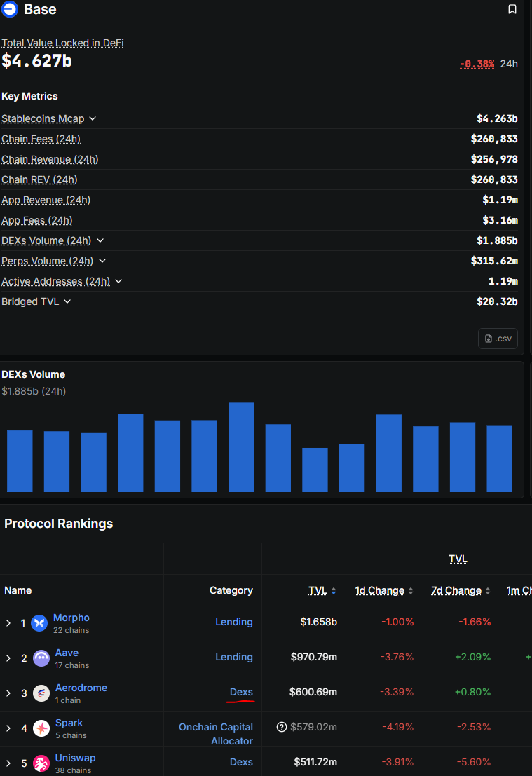Screen dimensions: 532x776
Task: Open the Aerodrome protocol link
Action: (81, 688)
